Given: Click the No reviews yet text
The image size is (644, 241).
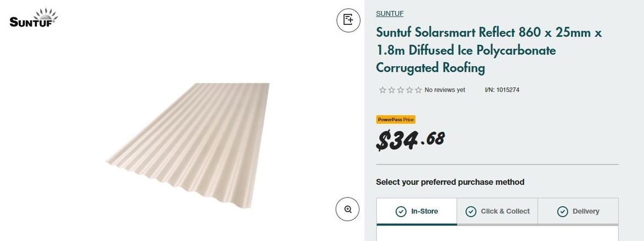Looking at the screenshot, I should (x=445, y=90).
